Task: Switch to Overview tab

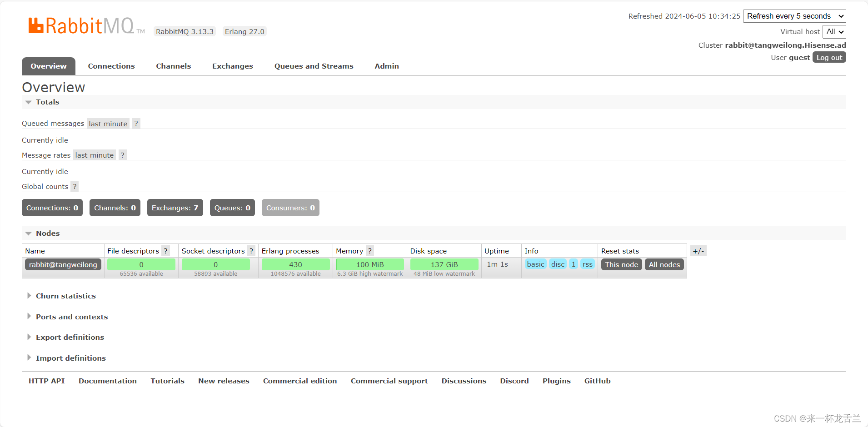Action: click(x=49, y=66)
